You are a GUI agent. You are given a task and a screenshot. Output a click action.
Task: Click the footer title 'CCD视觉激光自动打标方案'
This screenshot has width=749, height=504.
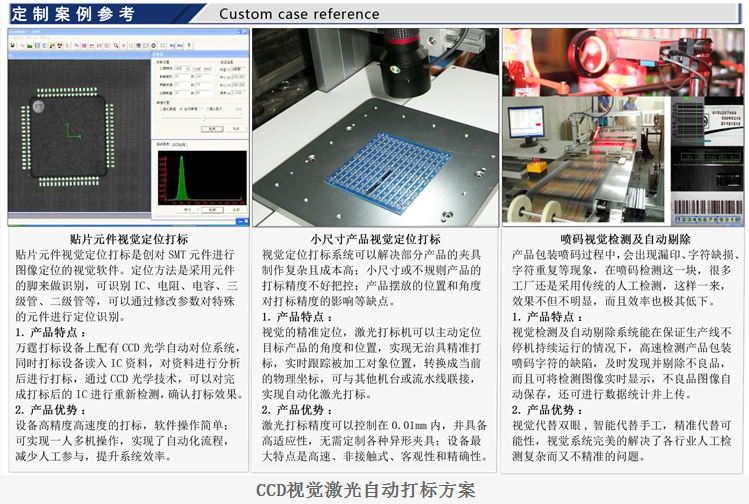[x=366, y=490]
